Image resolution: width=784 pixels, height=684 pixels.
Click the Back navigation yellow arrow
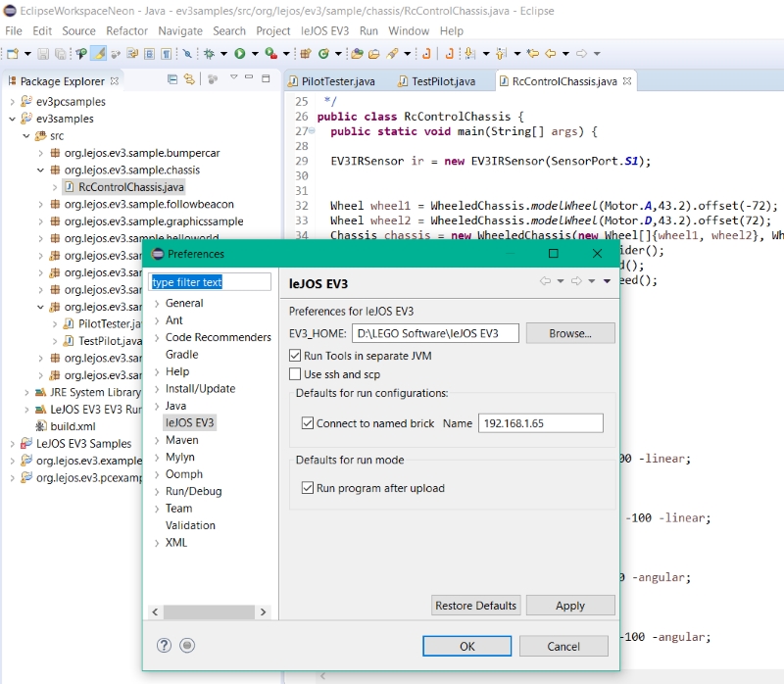coord(551,54)
